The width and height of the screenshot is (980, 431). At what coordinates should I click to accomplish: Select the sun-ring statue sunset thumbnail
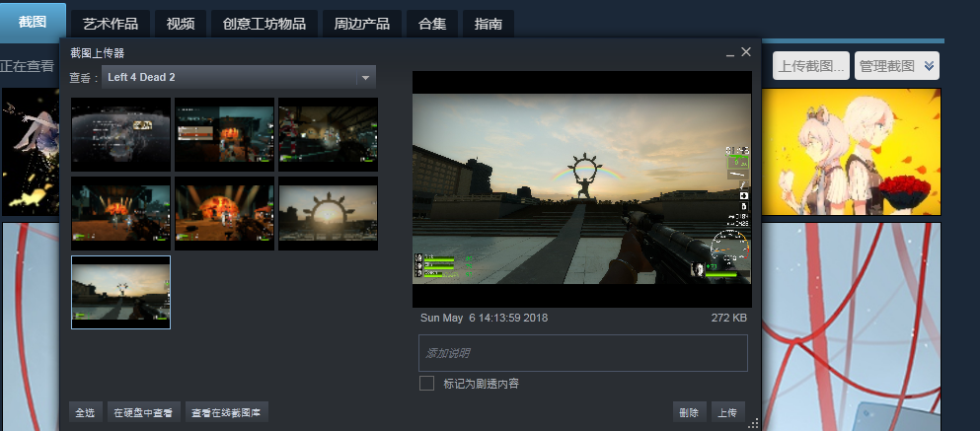[328, 214]
